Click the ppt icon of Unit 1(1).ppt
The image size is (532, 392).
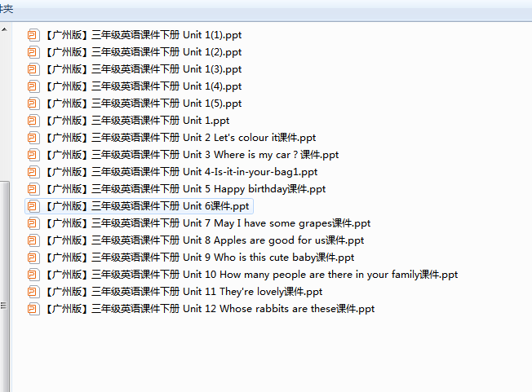click(33, 35)
